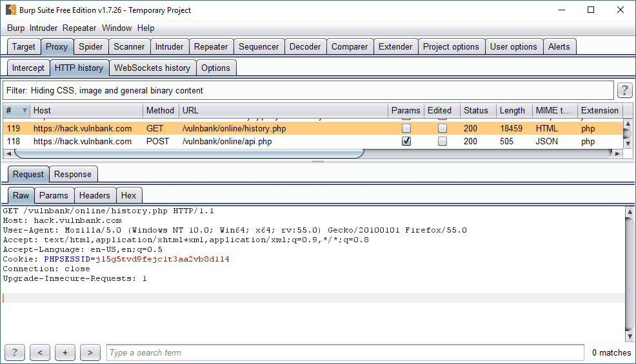Select the /vulnbank/online/api.php row 118
Screen dimensions: 636x364
click(x=313, y=142)
